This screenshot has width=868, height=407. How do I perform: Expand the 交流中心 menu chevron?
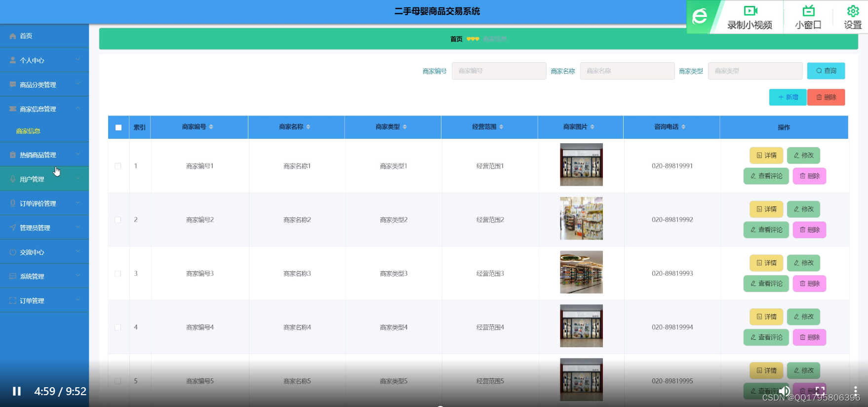pyautogui.click(x=78, y=251)
